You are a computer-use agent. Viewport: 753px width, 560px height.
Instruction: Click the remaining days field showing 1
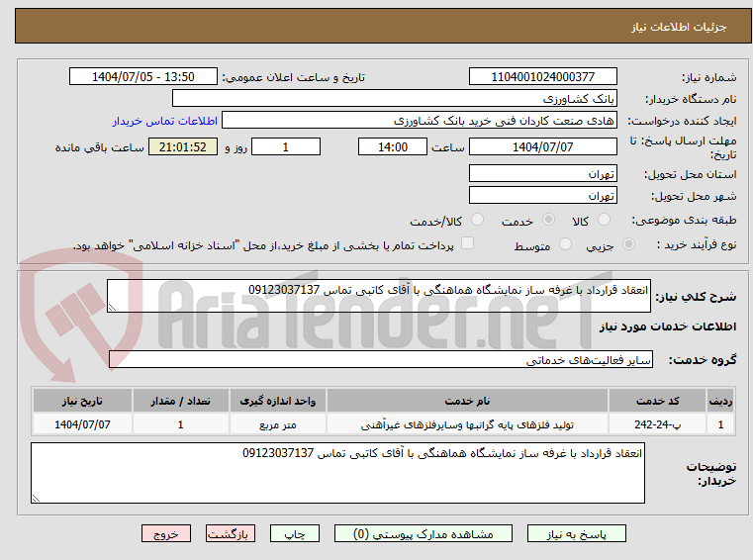tap(286, 147)
